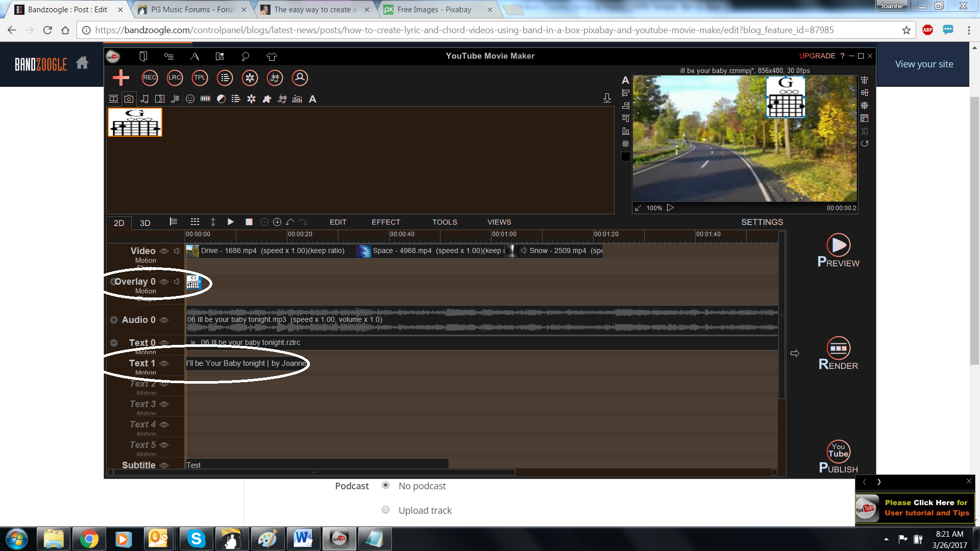Click the UPGRADE link
Screen dimensions: 980x551
(817, 56)
